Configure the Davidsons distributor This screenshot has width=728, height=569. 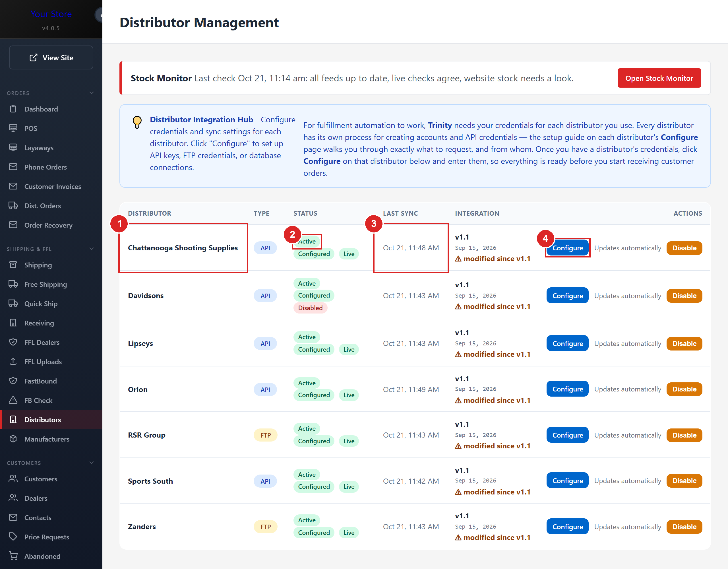coord(567,296)
